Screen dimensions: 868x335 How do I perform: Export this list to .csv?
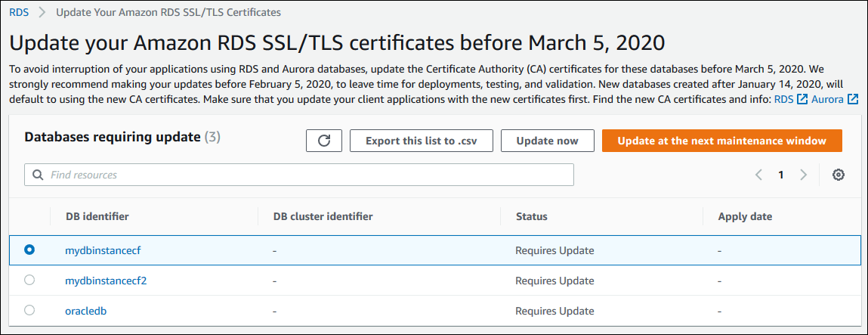(421, 141)
